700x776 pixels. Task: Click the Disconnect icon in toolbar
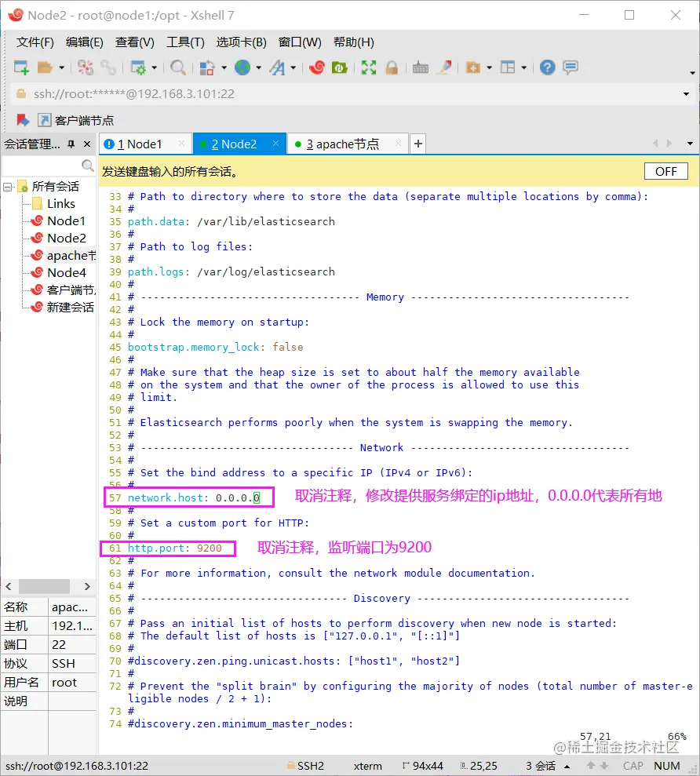click(x=86, y=67)
